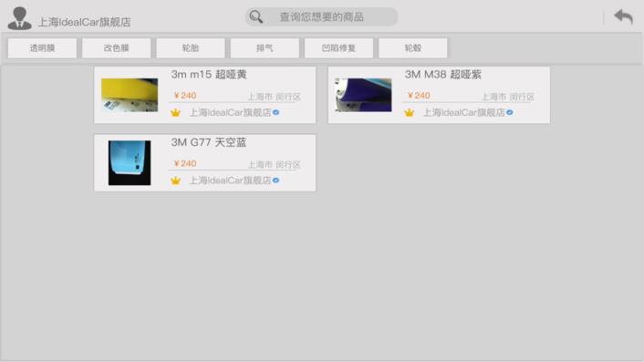644x362 pixels.
Task: Open store link on 3M G77 card
Action: point(230,181)
